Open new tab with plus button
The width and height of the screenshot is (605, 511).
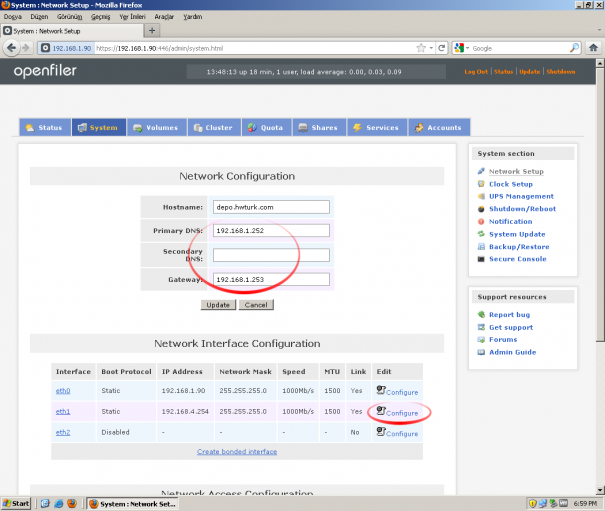[x=152, y=30]
